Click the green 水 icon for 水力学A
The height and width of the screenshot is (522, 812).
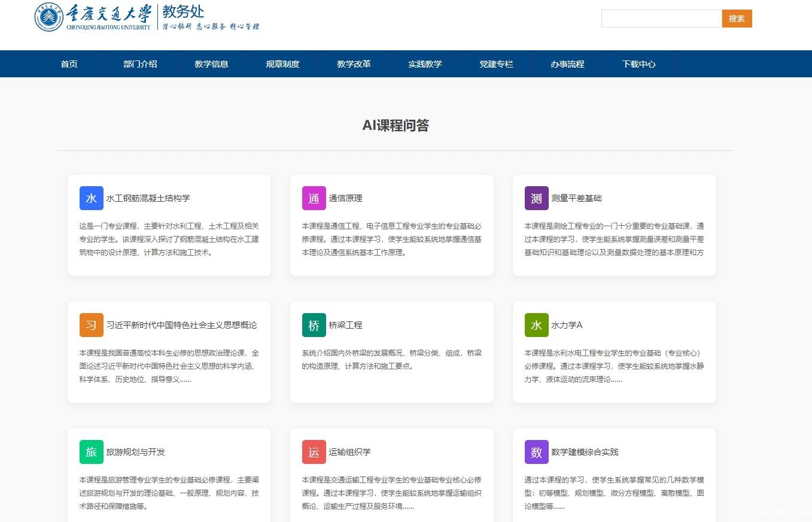pyautogui.click(x=536, y=325)
